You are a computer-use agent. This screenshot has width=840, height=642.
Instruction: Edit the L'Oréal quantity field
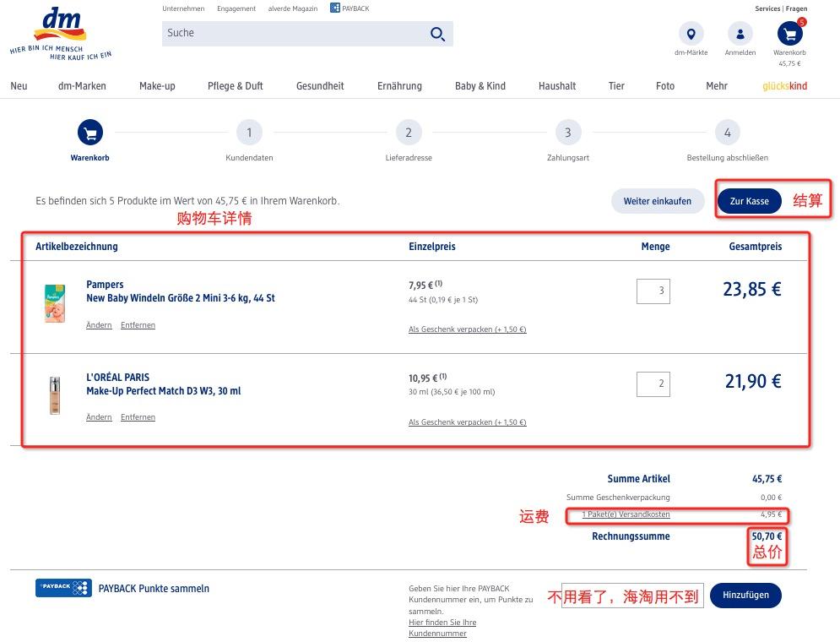coord(653,384)
